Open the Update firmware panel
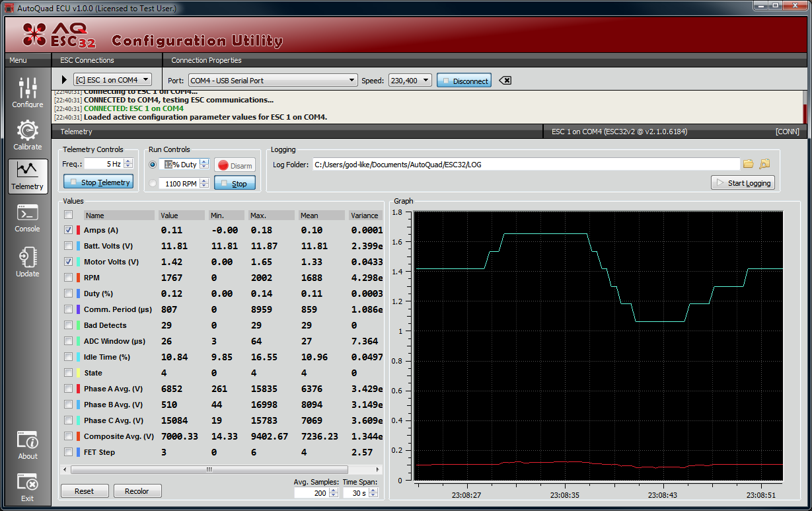 click(x=27, y=262)
